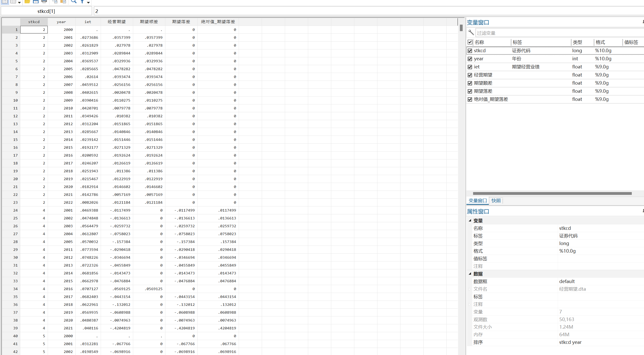
Task: Uncheck the stkcd variable checkbox
Action: 470,51
